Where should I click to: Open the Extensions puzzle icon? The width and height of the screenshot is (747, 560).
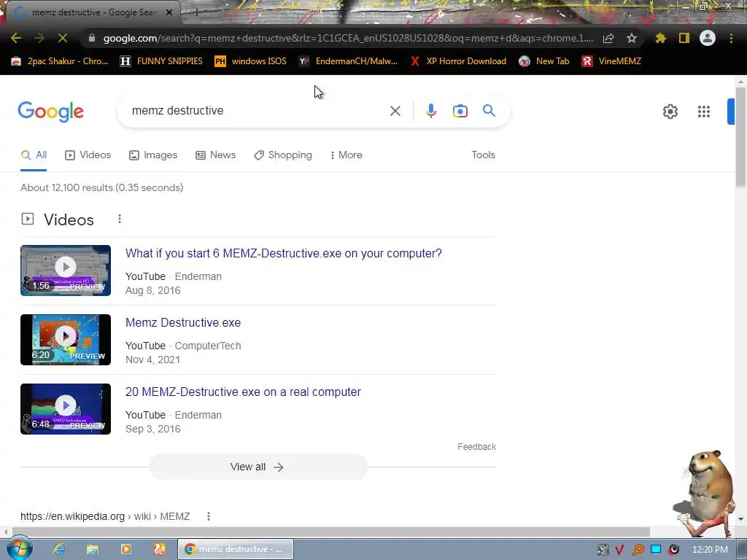point(660,38)
